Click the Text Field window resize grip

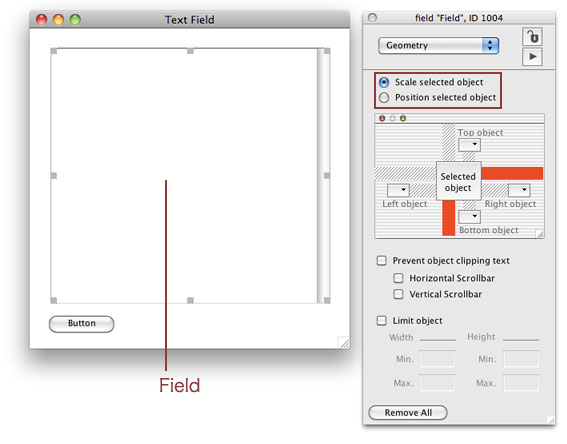click(x=344, y=342)
